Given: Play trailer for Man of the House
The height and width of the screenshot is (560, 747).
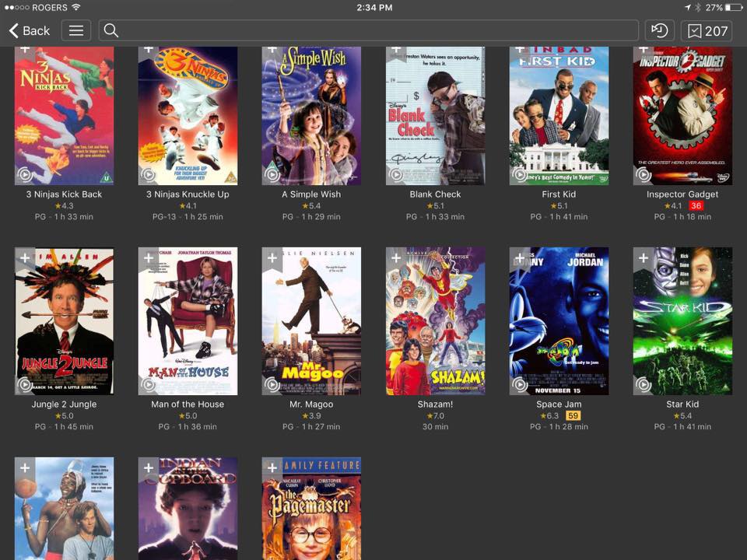Looking at the screenshot, I should (148, 384).
